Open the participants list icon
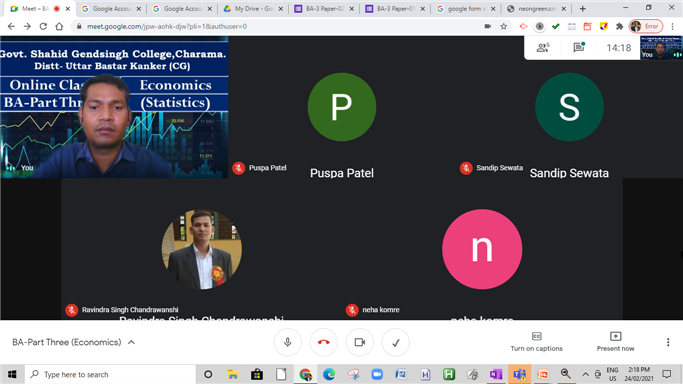The width and height of the screenshot is (683, 384). tap(543, 47)
